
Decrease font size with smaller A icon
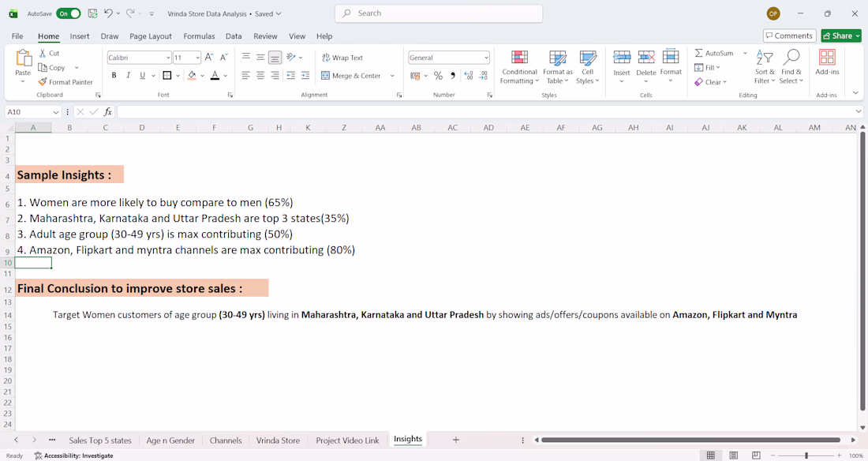[223, 57]
